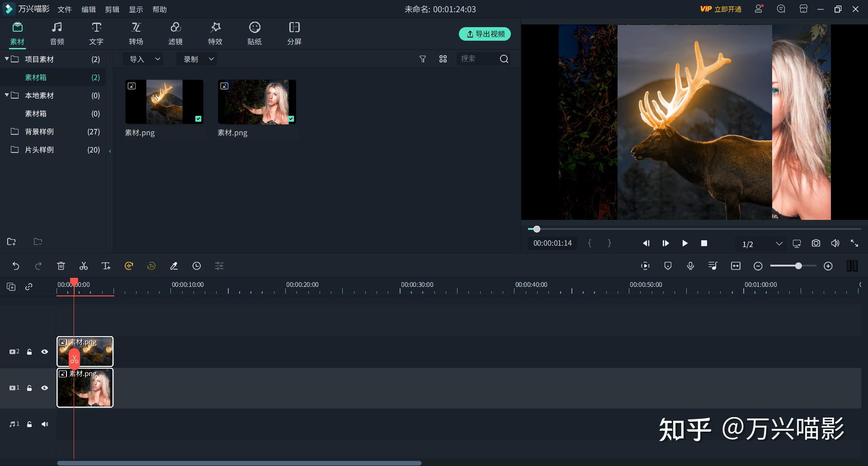Click the preview volume speaker icon
The width and height of the screenshot is (868, 466).
click(x=835, y=243)
